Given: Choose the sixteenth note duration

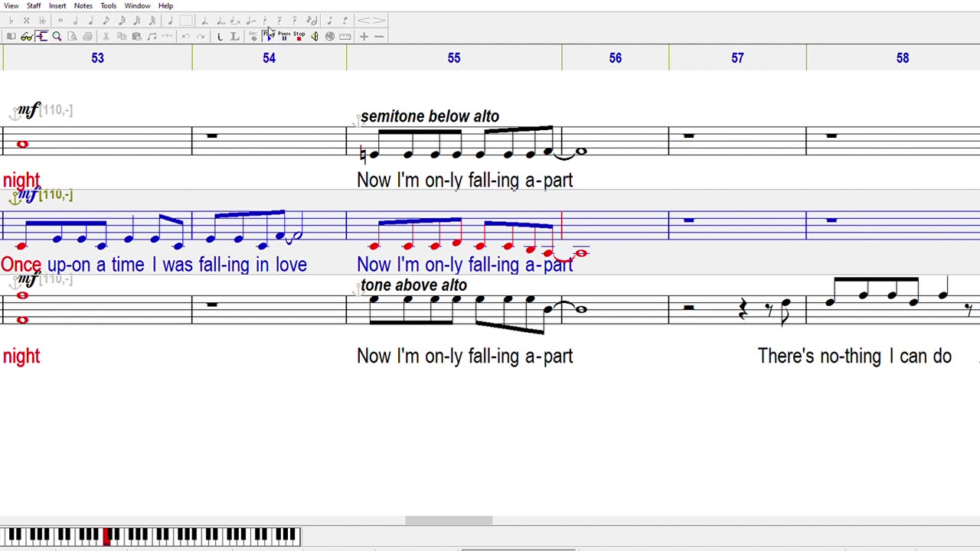Looking at the screenshot, I should pyautogui.click(x=122, y=21).
